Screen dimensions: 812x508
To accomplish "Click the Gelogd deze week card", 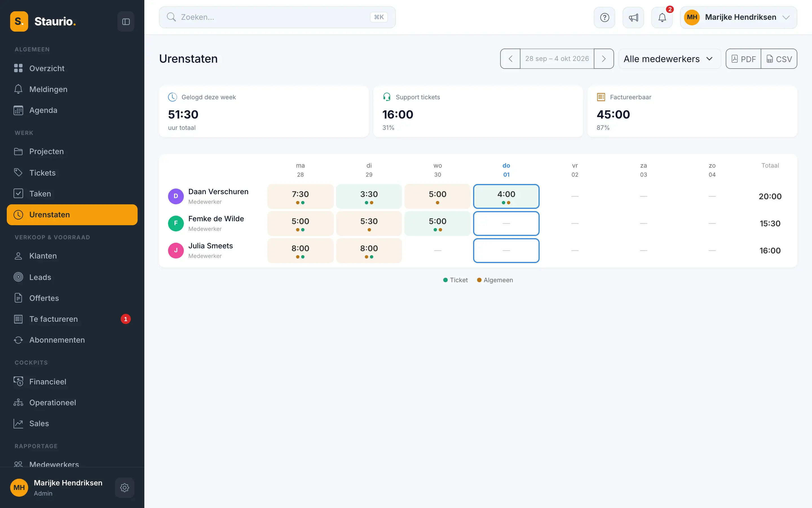I will [264, 111].
